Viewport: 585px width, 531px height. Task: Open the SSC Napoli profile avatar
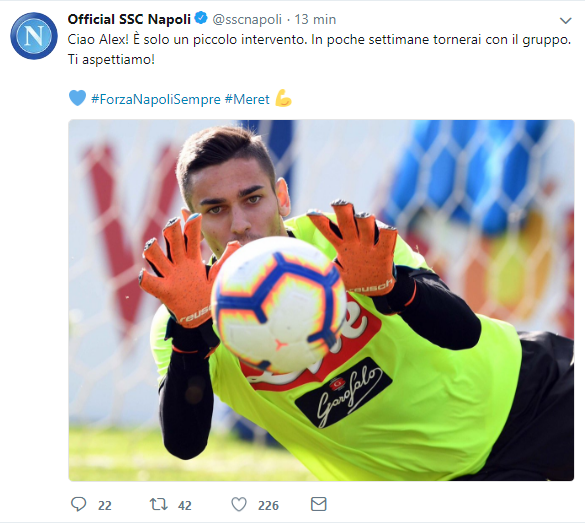(x=34, y=36)
